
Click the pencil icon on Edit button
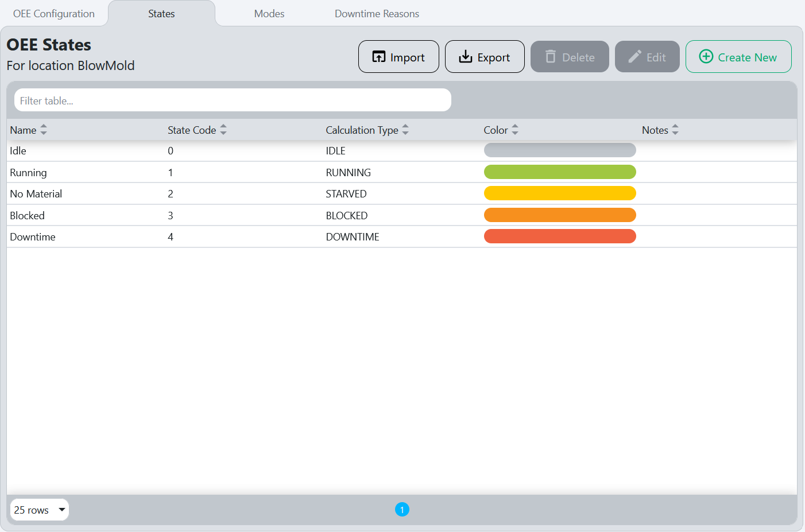(634, 56)
